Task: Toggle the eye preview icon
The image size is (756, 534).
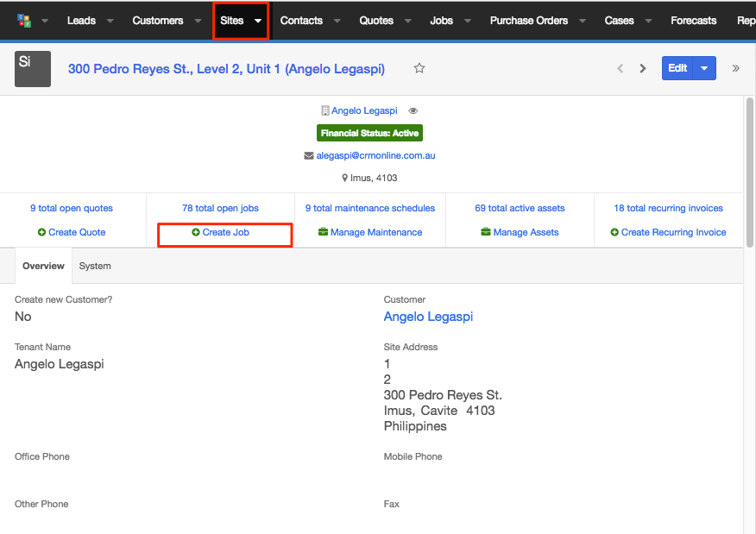Action: [x=413, y=110]
